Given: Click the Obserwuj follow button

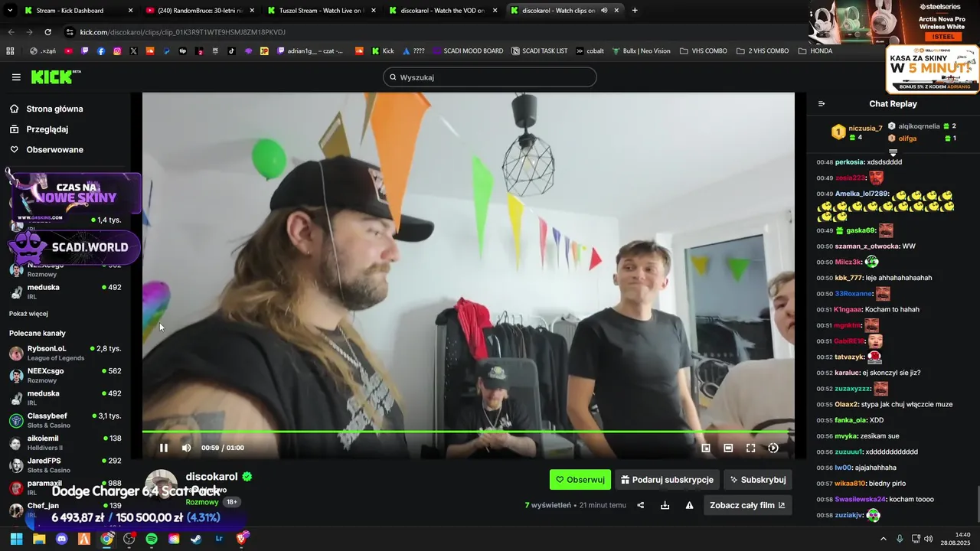Looking at the screenshot, I should coord(580,480).
